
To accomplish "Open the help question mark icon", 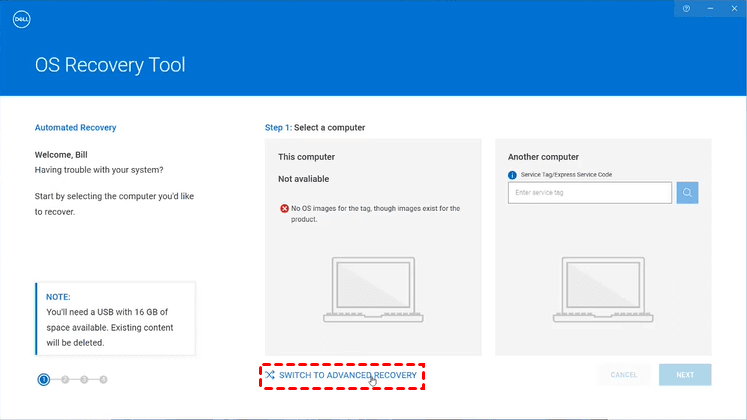I will (x=686, y=9).
